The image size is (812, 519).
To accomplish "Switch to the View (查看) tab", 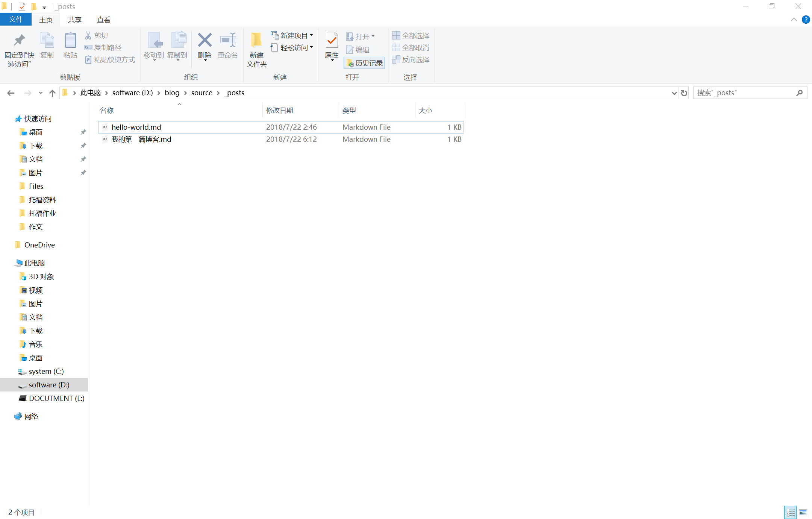I will click(103, 20).
